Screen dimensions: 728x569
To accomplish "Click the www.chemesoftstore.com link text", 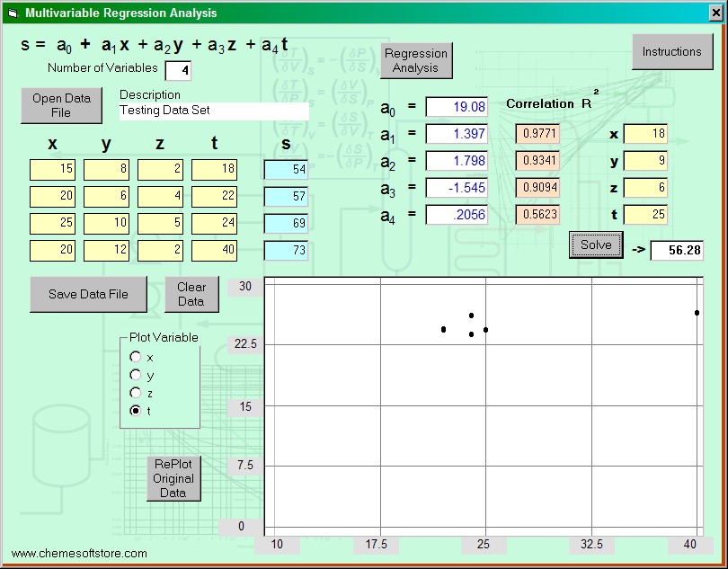I will (79, 554).
